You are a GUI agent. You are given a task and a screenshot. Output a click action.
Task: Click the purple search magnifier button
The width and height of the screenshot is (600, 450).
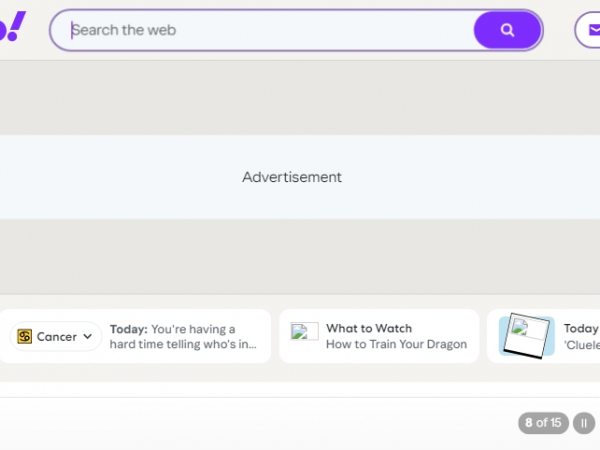pos(507,30)
